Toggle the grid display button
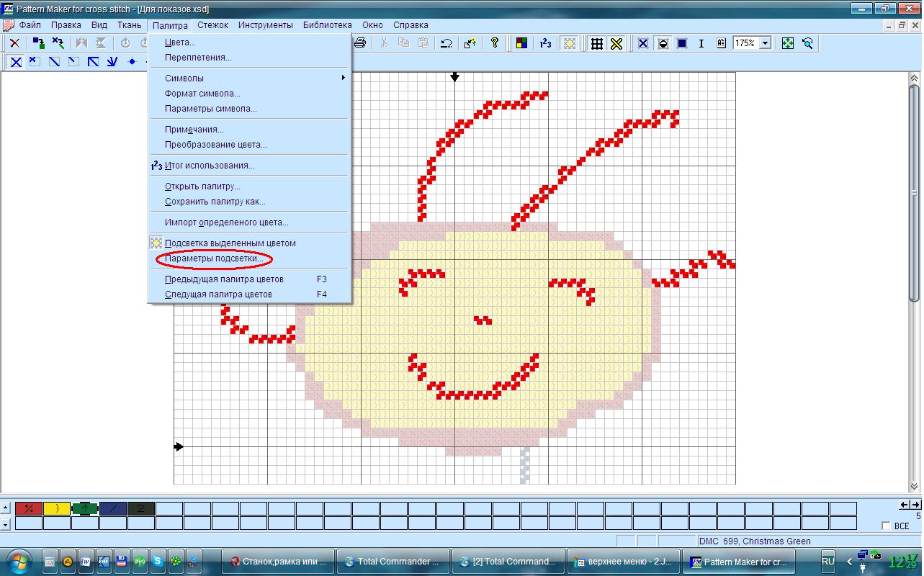924x576 pixels. 596,43
